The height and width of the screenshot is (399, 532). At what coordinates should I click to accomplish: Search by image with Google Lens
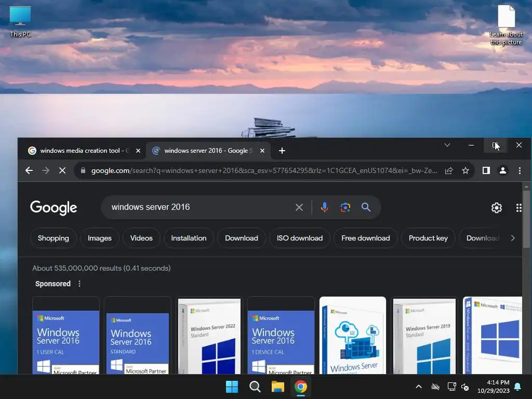click(345, 207)
